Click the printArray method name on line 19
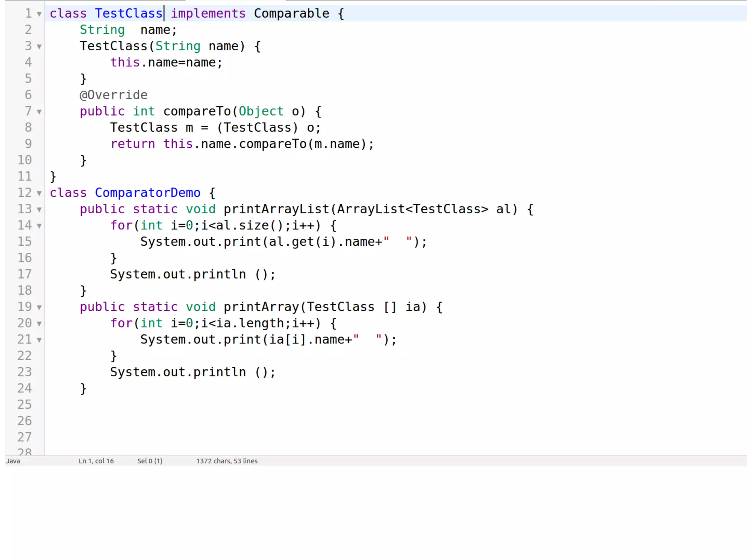Screen dimensions: 747x560 click(261, 307)
